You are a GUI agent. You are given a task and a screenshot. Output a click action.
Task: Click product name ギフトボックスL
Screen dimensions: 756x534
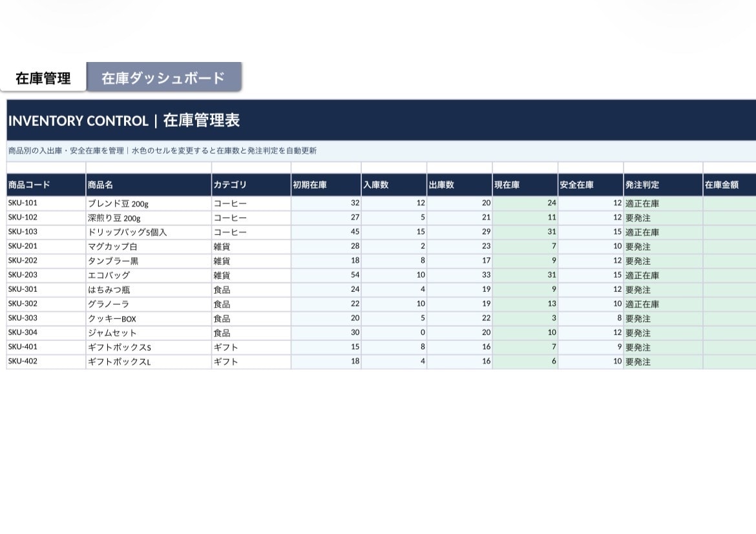(149, 362)
